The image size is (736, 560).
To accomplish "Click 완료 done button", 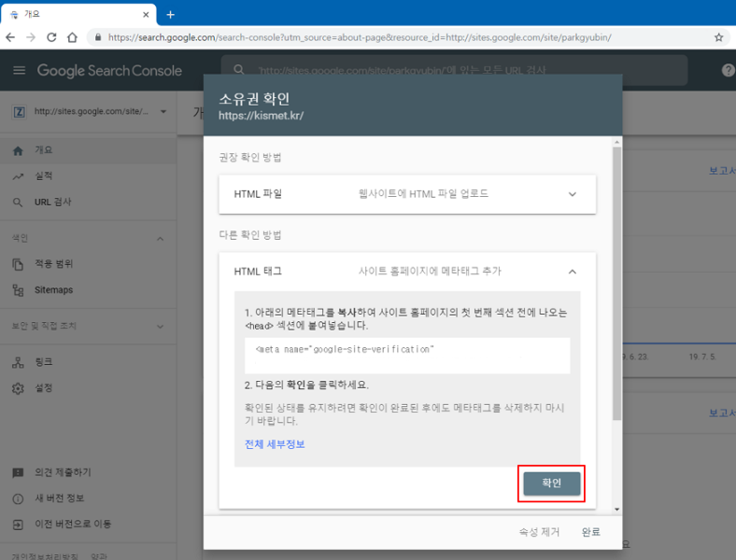I will click(591, 532).
